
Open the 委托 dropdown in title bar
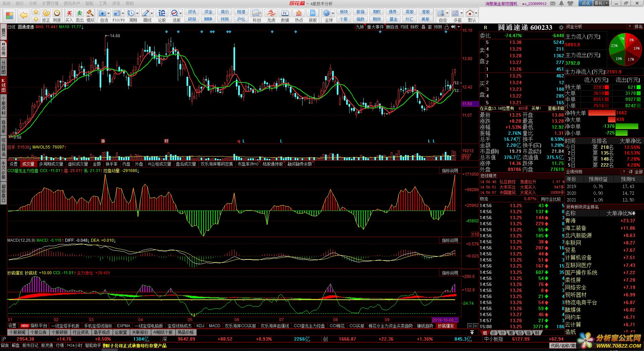click(x=601, y=3)
